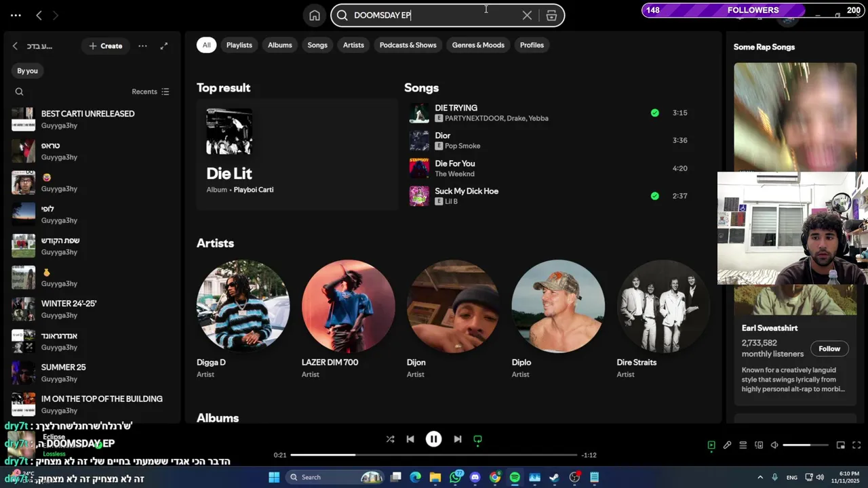Go to Spotify Home via house icon
Image resolution: width=868 pixels, height=488 pixels.
coord(315,16)
